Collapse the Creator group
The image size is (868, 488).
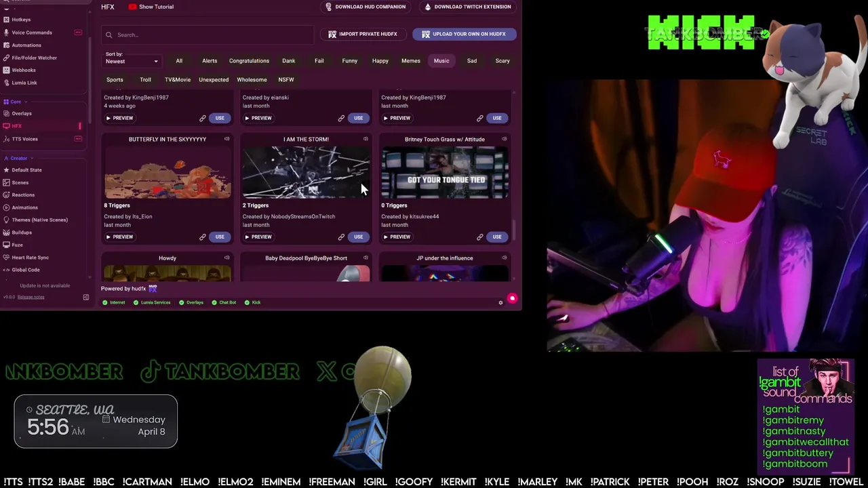point(18,158)
